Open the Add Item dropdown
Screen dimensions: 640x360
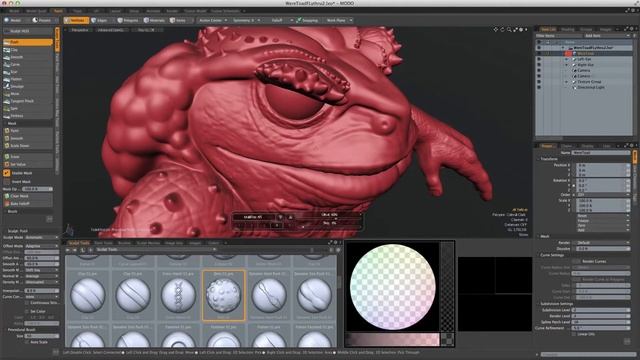point(607,36)
